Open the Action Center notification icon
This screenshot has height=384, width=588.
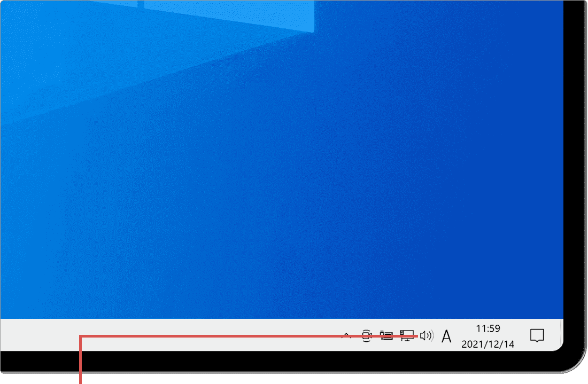[x=537, y=335]
